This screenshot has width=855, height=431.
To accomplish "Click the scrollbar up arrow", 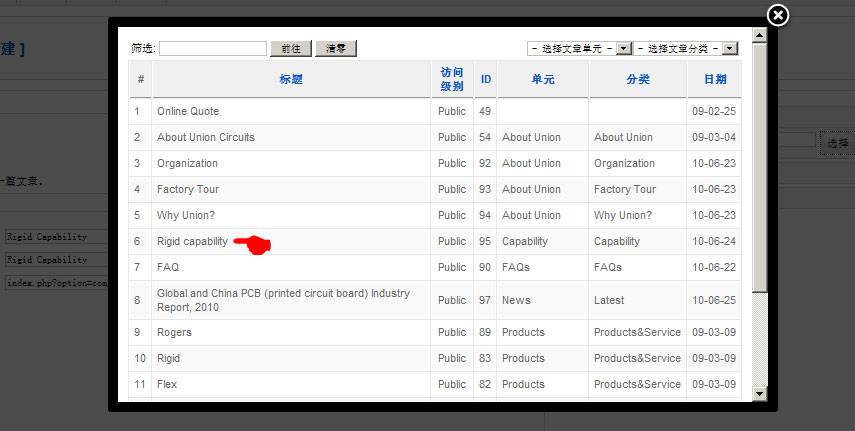I will [x=759, y=37].
